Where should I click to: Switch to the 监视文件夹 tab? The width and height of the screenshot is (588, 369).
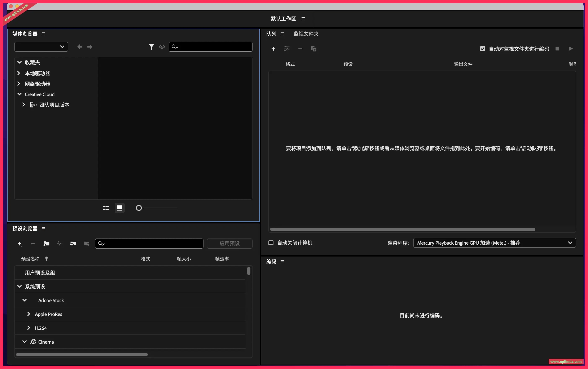(x=306, y=34)
